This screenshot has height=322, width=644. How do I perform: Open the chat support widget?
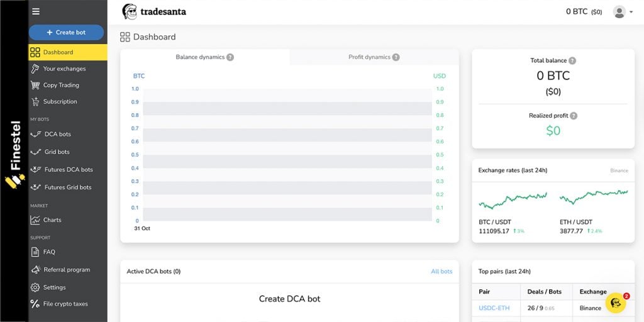pyautogui.click(x=616, y=303)
